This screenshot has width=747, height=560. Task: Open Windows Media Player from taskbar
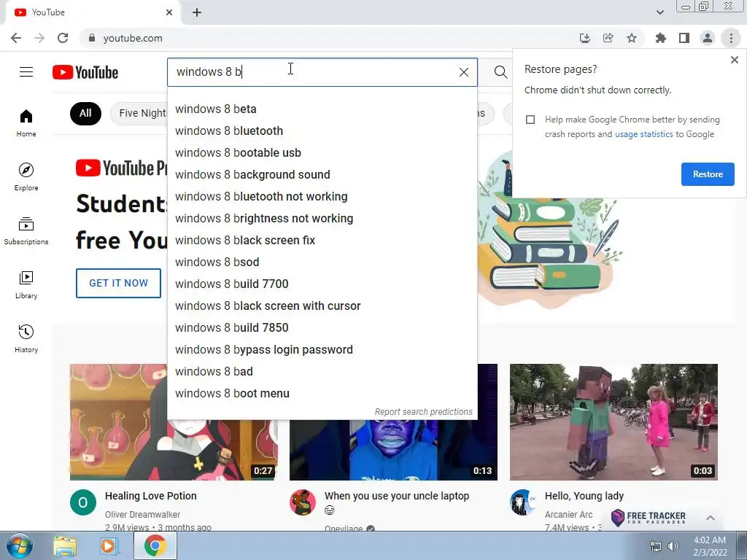pyautogui.click(x=108, y=546)
